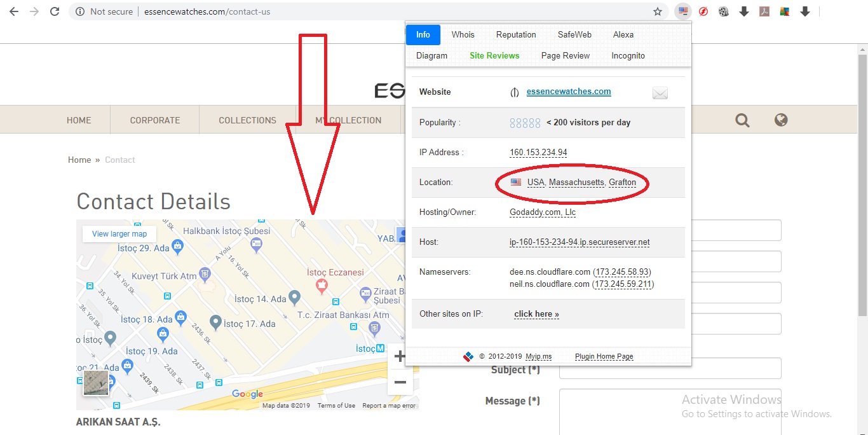
Task: Click the WordPress extension icon
Action: click(724, 11)
